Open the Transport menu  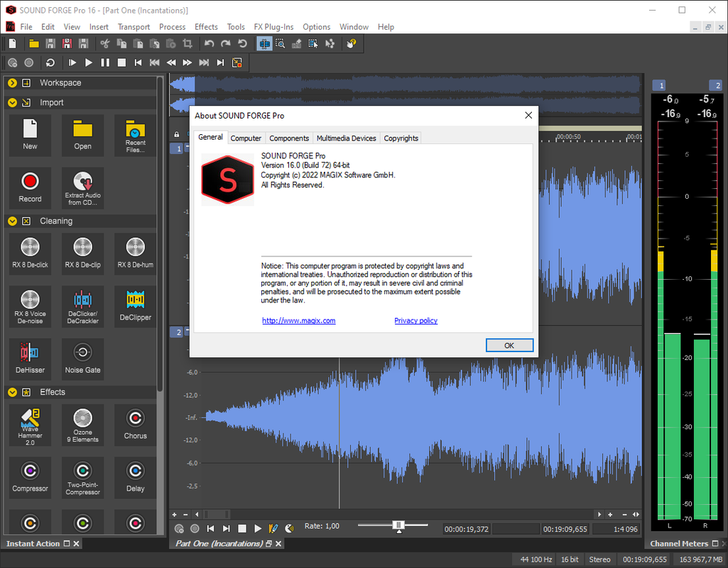(134, 27)
